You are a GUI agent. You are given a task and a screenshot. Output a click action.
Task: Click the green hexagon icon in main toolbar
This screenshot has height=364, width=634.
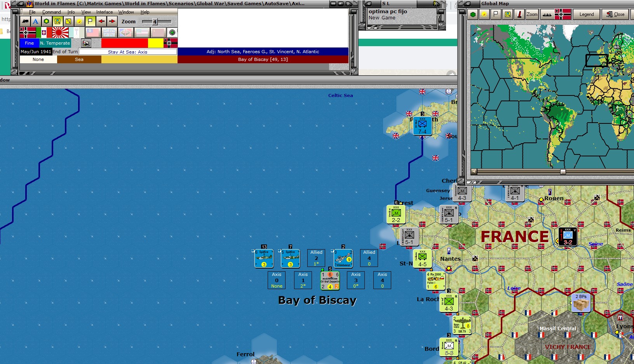click(x=47, y=21)
